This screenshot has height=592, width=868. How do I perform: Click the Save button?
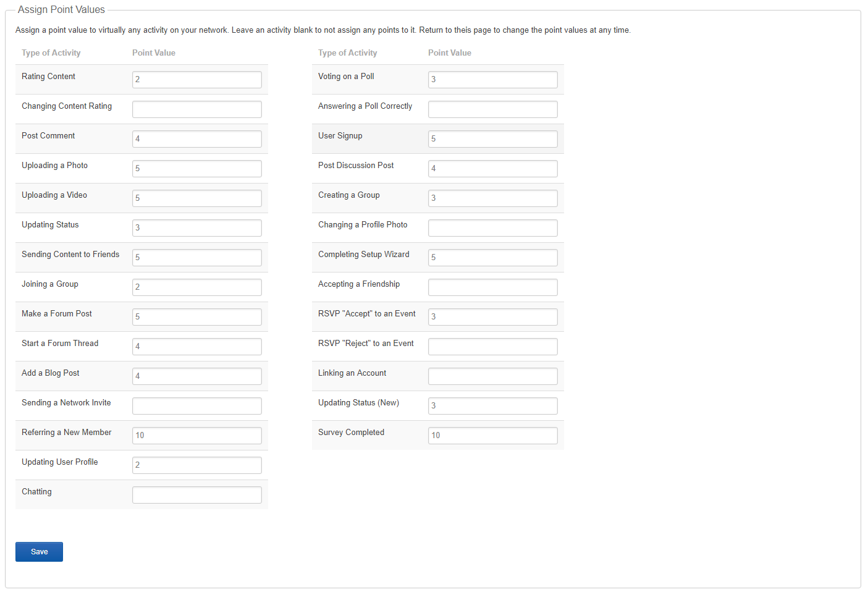point(39,552)
